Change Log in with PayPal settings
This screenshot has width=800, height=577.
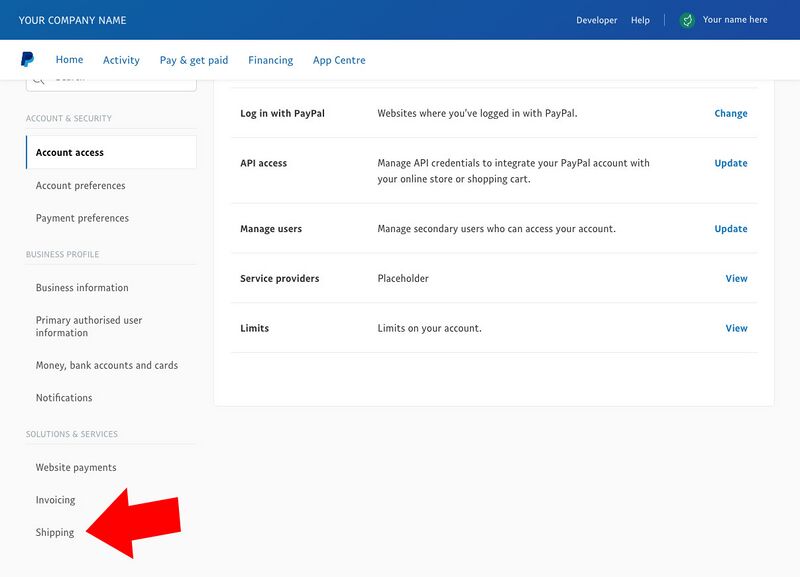731,113
